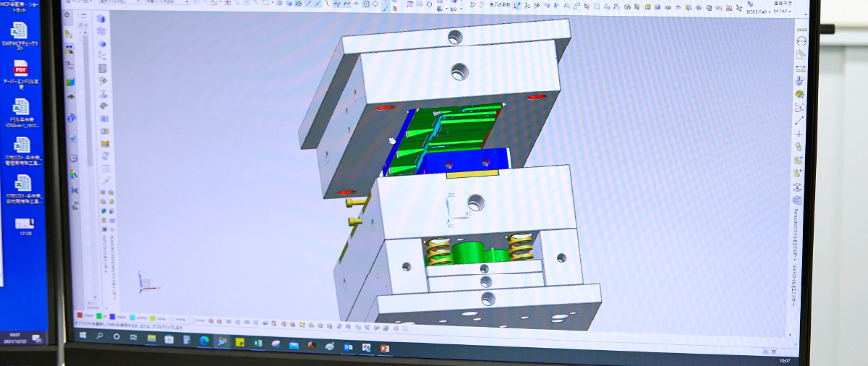
Task: Open the Excel file icon at the top of the desktop
Action: (20, 30)
